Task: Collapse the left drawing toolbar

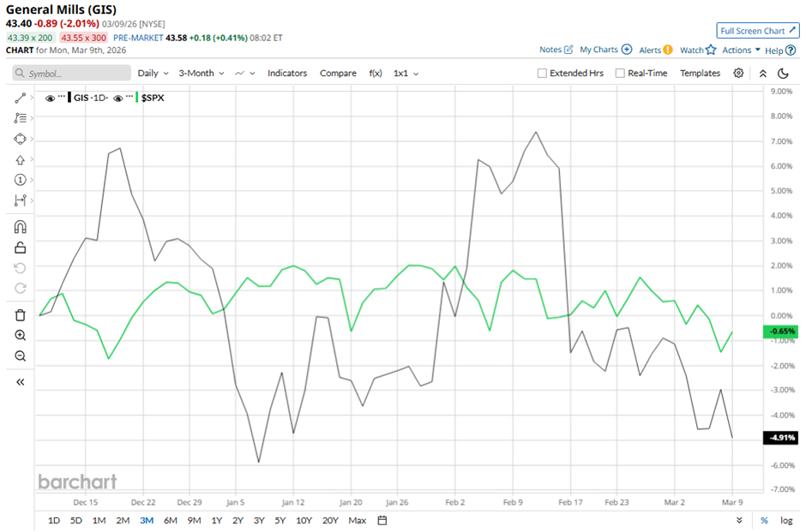Action: pyautogui.click(x=21, y=382)
